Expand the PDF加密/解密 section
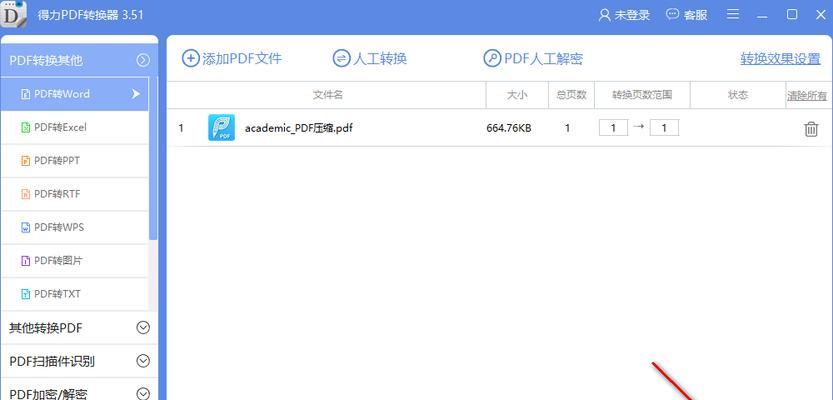This screenshot has width=833, height=400. pyautogui.click(x=143, y=394)
